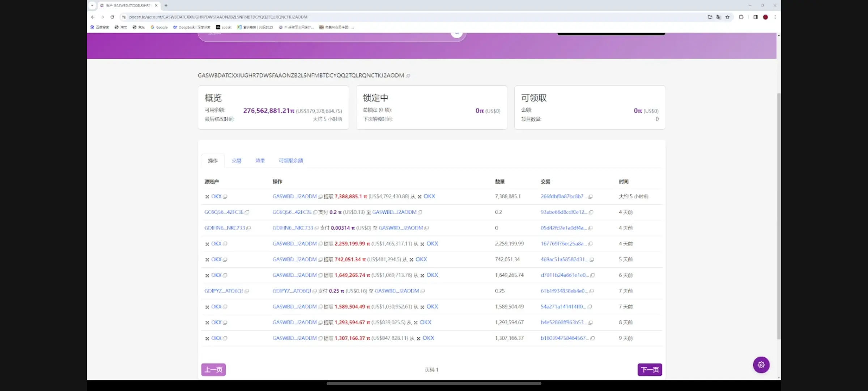Toggle the browser side panel icon

(x=755, y=17)
